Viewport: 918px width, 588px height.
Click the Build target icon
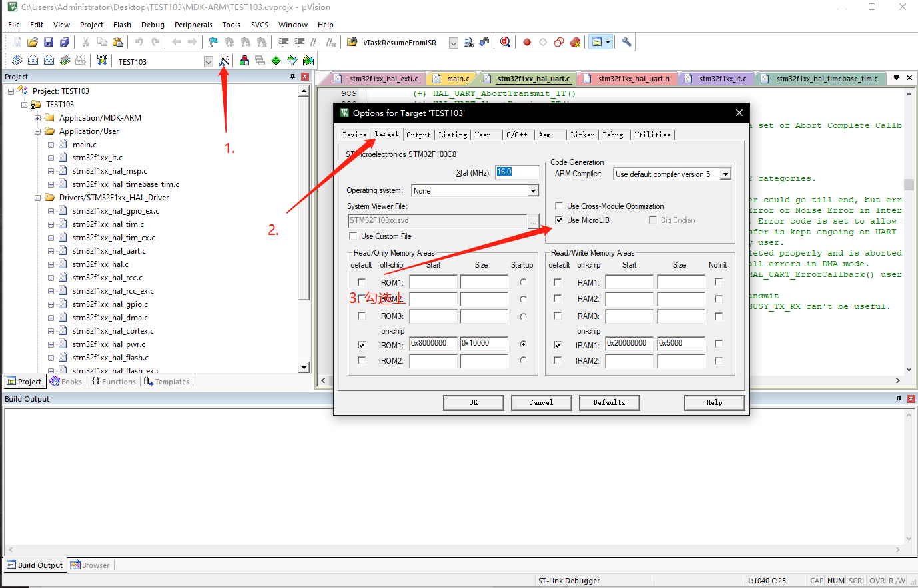click(x=33, y=61)
